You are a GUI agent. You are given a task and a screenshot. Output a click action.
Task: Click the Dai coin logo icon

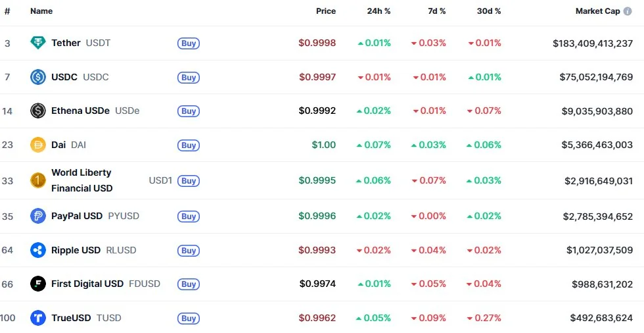[38, 145]
